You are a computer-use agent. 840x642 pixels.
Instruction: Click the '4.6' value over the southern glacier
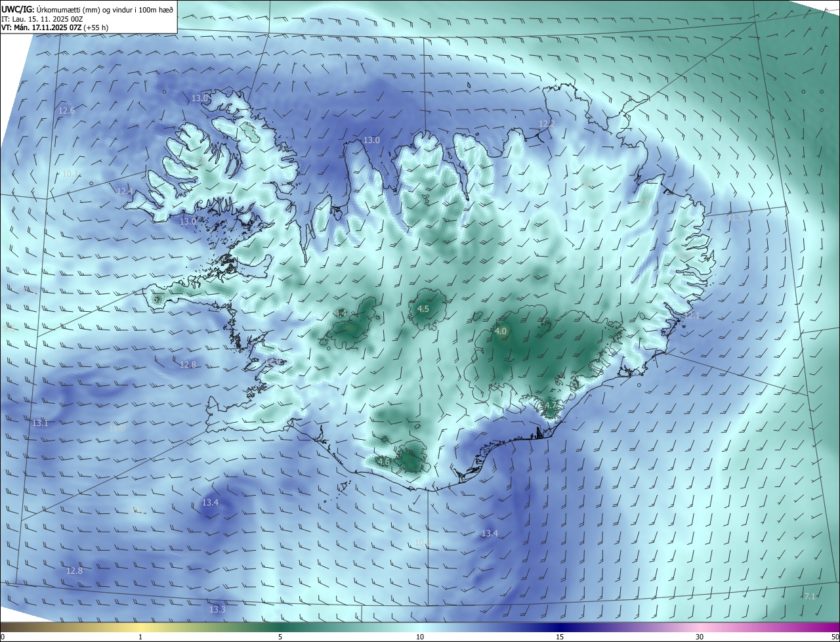coord(384,462)
